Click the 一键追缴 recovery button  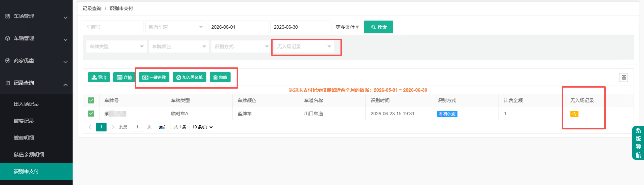pos(154,77)
